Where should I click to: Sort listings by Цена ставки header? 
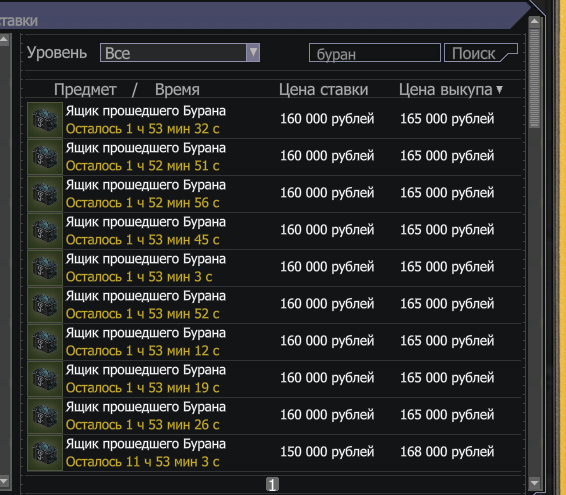[x=323, y=90]
